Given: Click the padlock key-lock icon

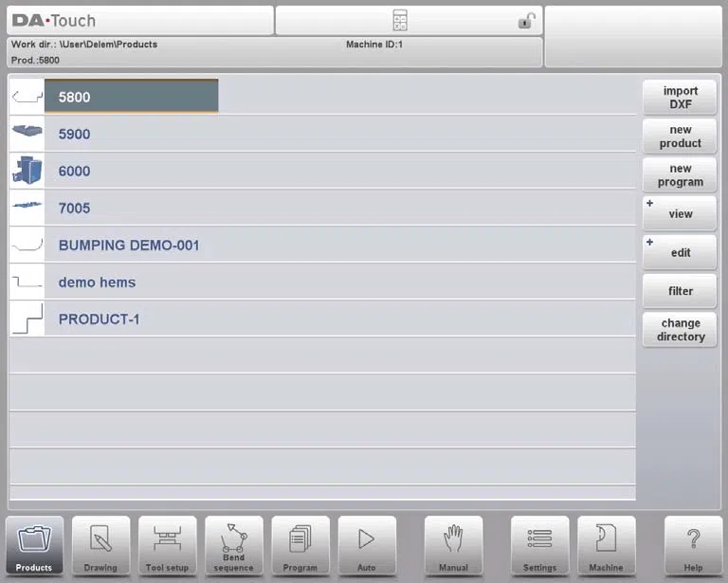Looking at the screenshot, I should (x=526, y=21).
